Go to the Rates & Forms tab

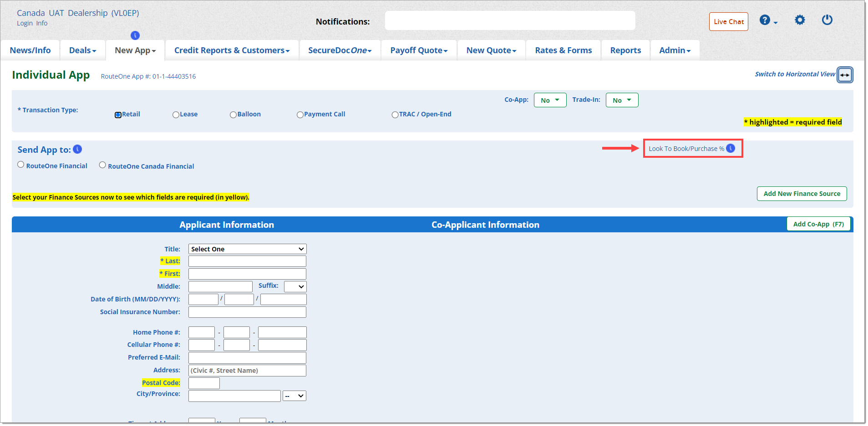pyautogui.click(x=563, y=50)
